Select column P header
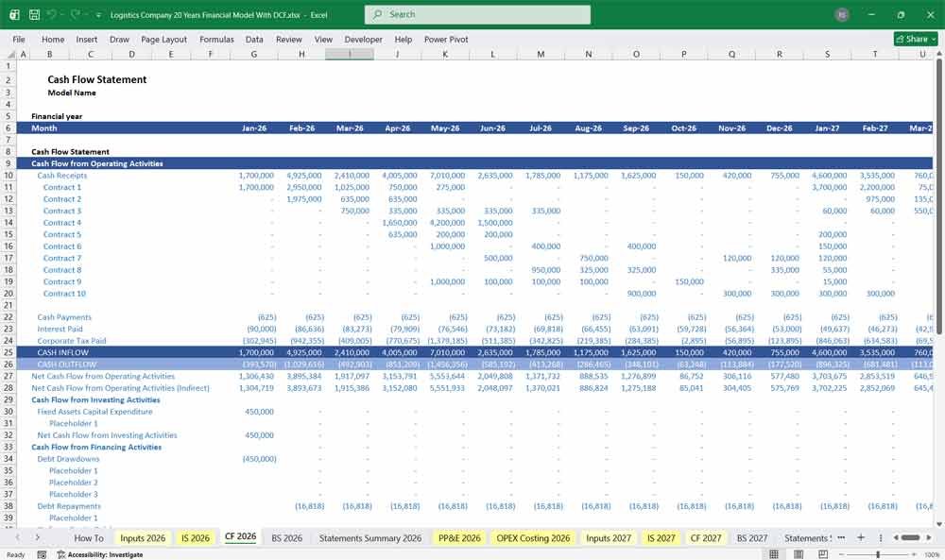This screenshot has height=560, width=945. tap(684, 54)
